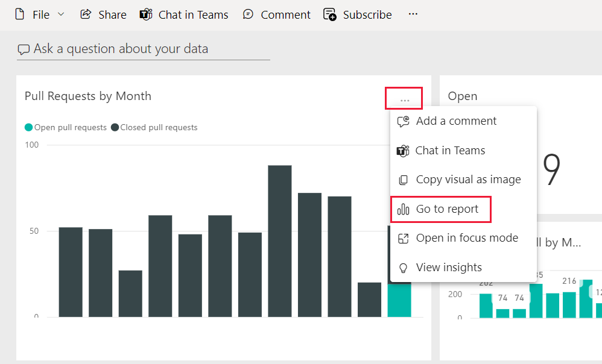
Task: Toggle Open pull requests teal legend marker
Action: point(28,127)
